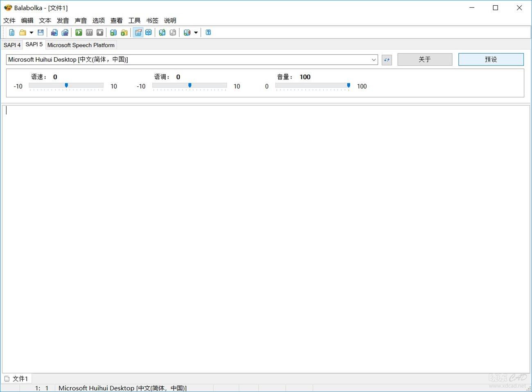
Task: Click the gray book icon
Action: click(173, 33)
